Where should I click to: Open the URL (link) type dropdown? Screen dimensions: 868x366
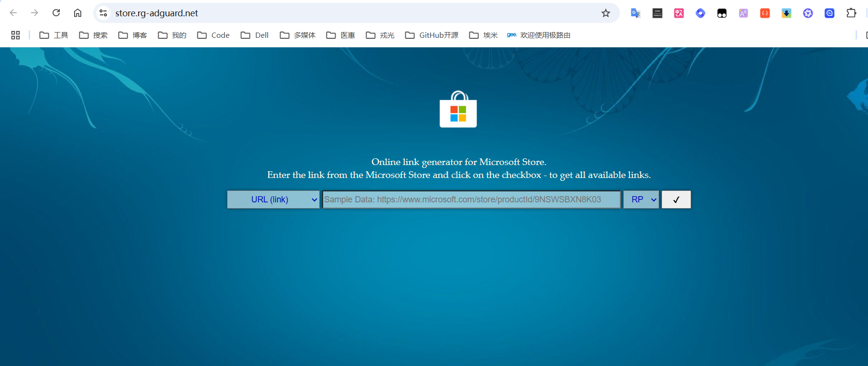[273, 200]
